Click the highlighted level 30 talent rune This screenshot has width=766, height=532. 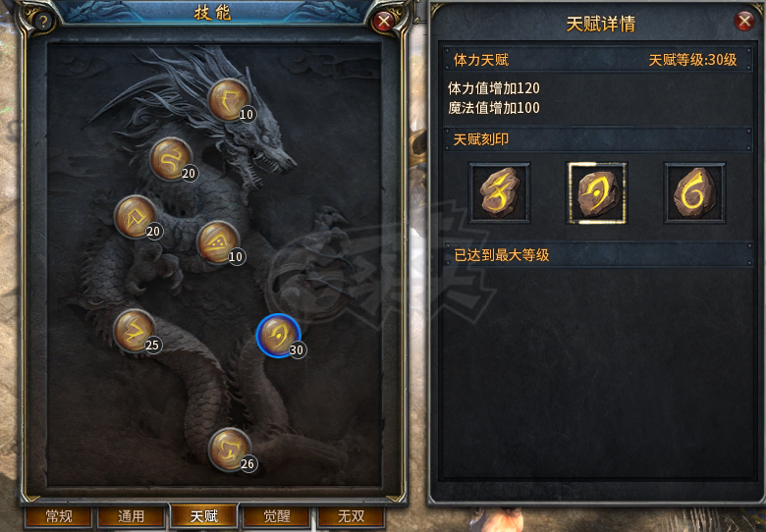(x=279, y=336)
